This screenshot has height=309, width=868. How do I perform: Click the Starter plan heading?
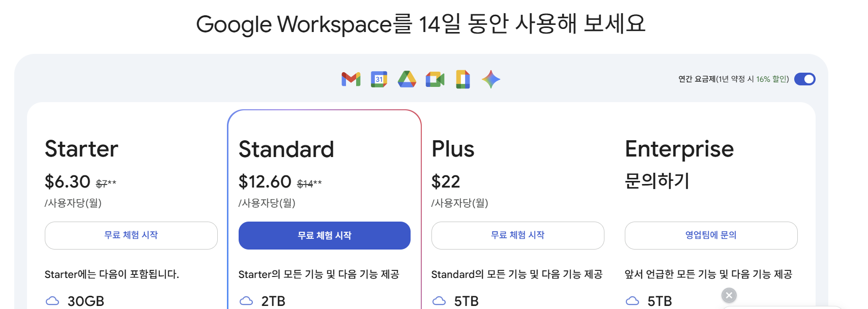pyautogui.click(x=81, y=149)
